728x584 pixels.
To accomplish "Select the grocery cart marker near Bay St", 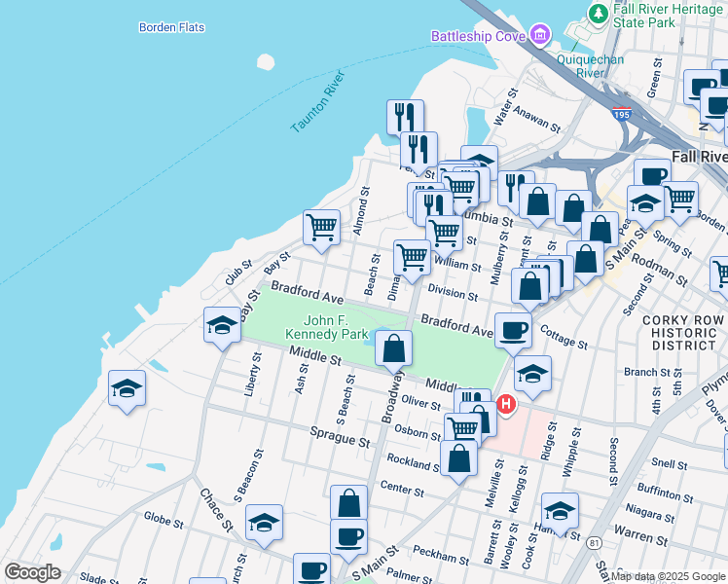I will [x=321, y=231].
